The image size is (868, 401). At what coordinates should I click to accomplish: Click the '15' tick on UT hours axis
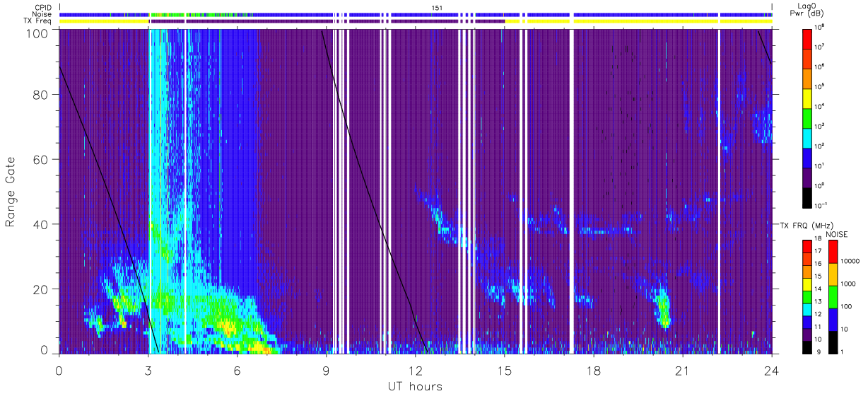(505, 371)
